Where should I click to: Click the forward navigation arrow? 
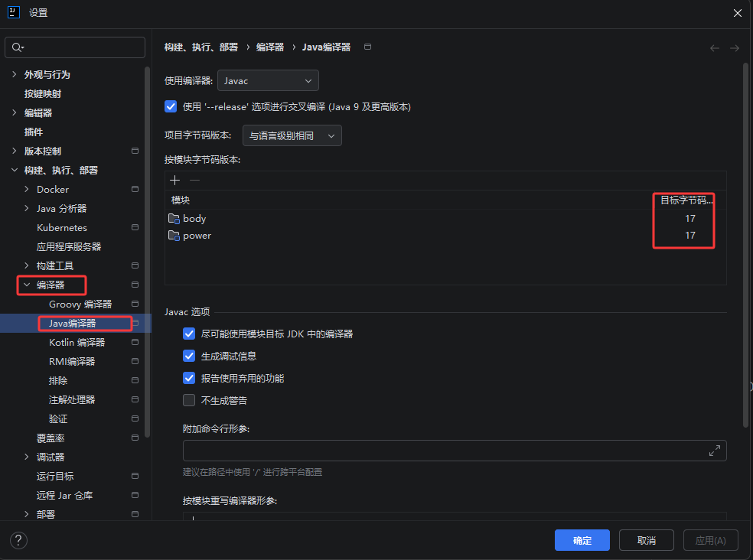[x=735, y=48]
